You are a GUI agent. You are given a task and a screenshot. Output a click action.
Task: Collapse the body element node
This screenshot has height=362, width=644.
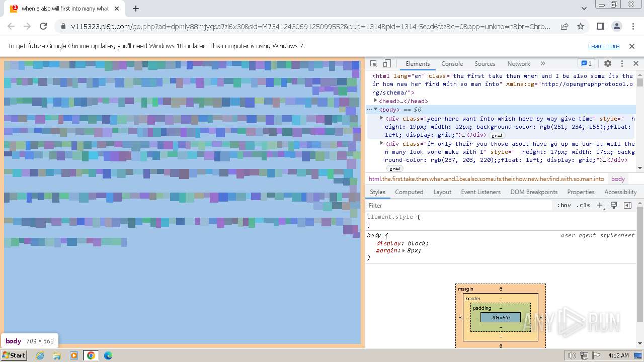tap(376, 109)
